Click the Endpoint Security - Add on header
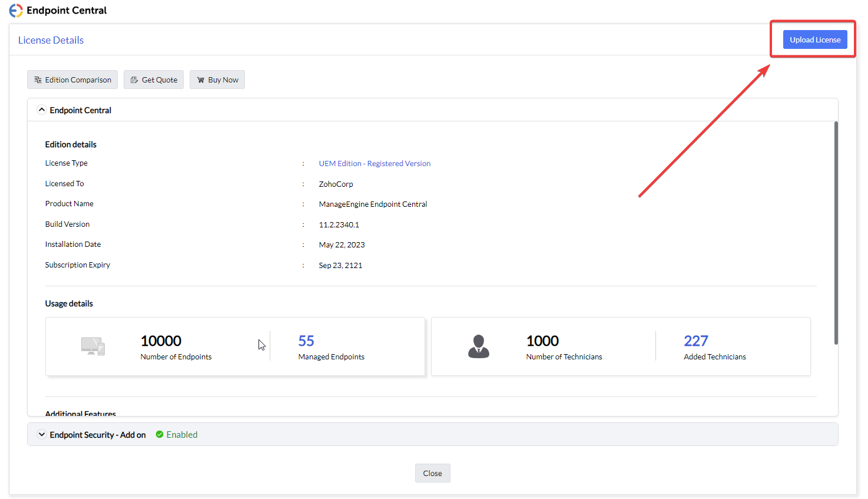 click(98, 435)
